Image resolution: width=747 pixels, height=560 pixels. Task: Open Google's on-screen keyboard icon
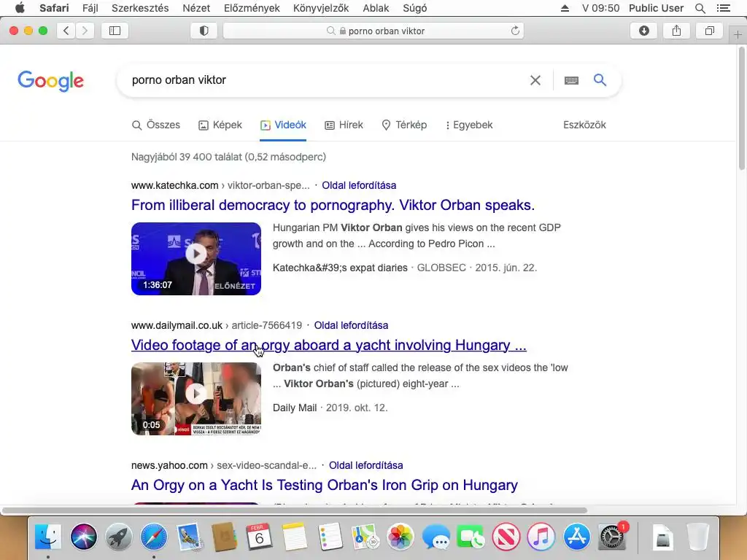click(571, 80)
